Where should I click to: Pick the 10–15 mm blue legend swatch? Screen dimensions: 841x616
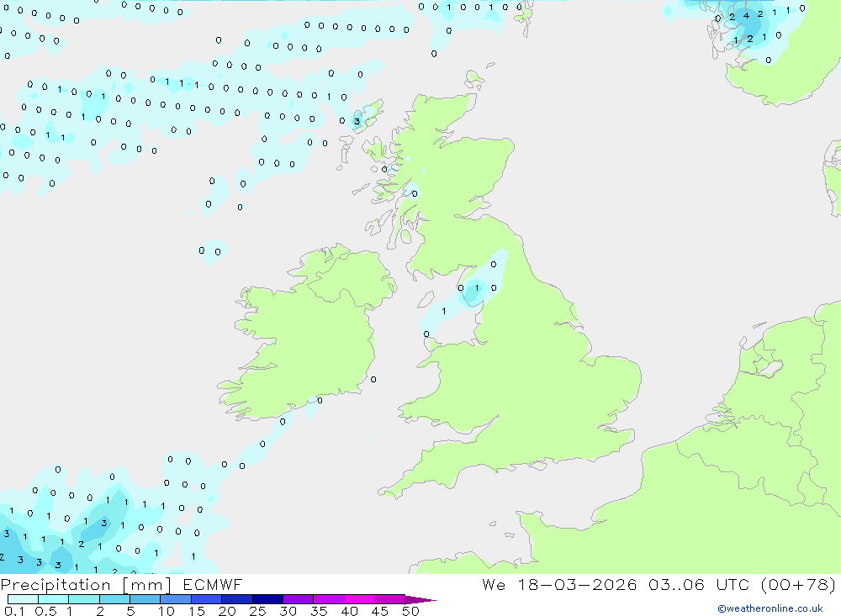click(x=176, y=599)
